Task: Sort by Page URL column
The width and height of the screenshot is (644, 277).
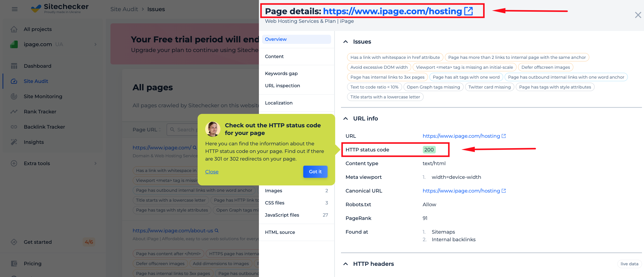Action: point(147,130)
